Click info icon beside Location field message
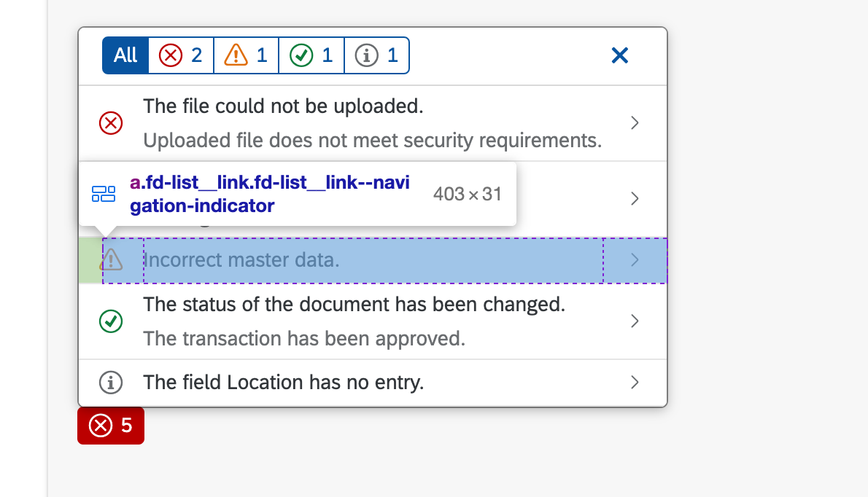 [x=111, y=383]
